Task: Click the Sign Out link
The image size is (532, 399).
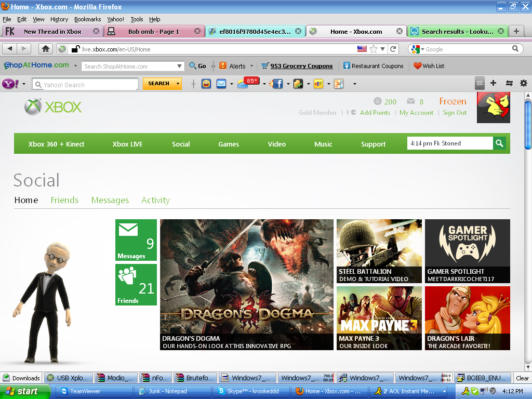Action: [x=455, y=113]
